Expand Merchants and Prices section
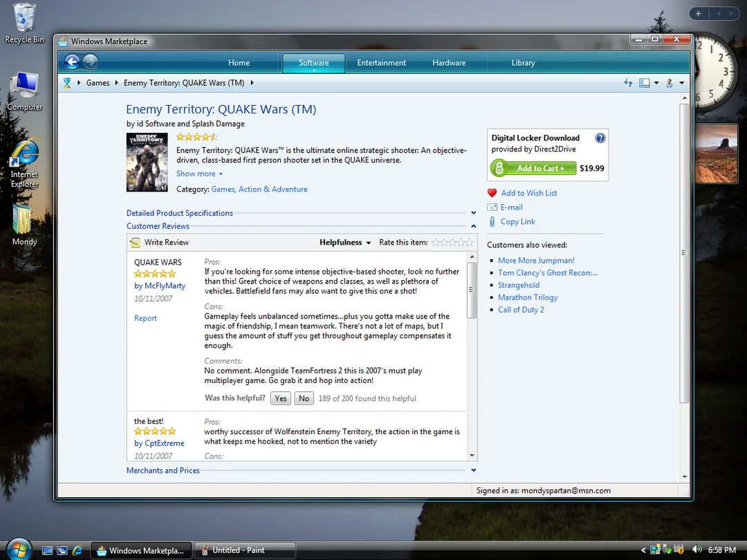The image size is (747, 560). point(163,471)
